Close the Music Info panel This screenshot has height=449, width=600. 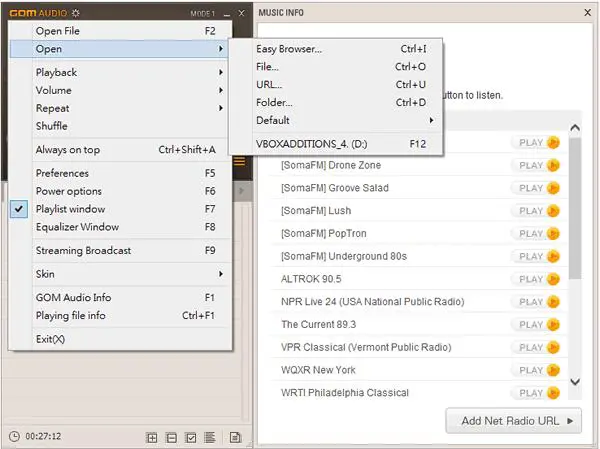tap(588, 13)
